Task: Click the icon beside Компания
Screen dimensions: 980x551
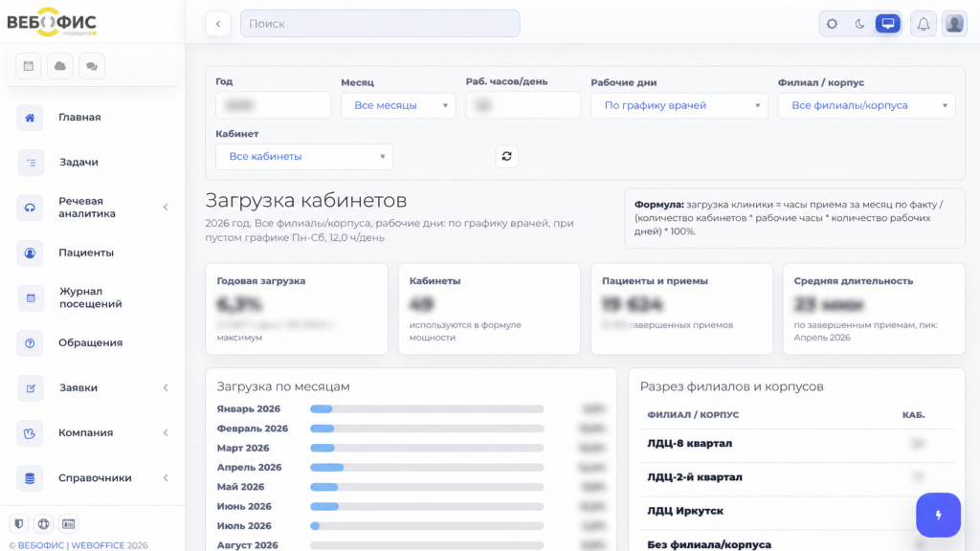Action: click(x=30, y=433)
